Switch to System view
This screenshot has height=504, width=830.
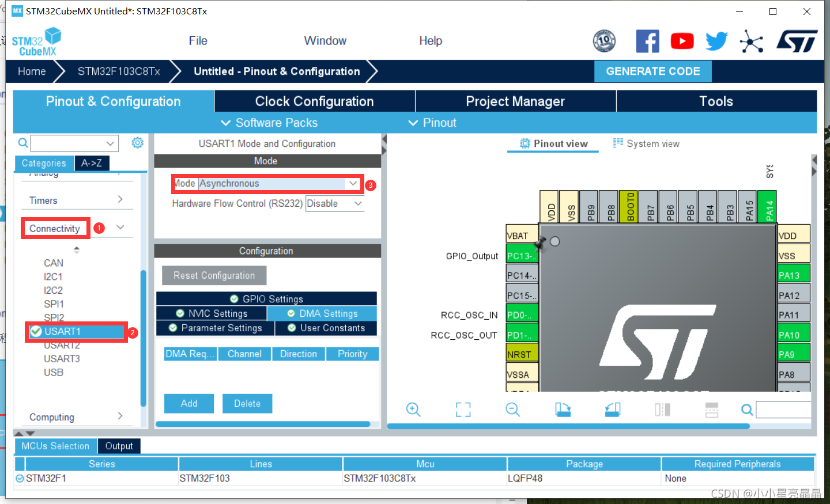click(x=646, y=143)
